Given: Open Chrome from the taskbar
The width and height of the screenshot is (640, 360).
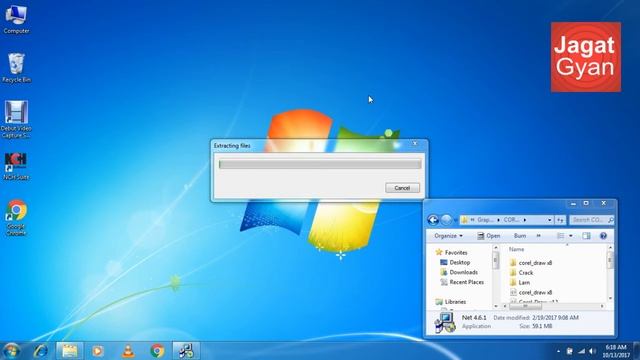Looking at the screenshot, I should pos(157,351).
